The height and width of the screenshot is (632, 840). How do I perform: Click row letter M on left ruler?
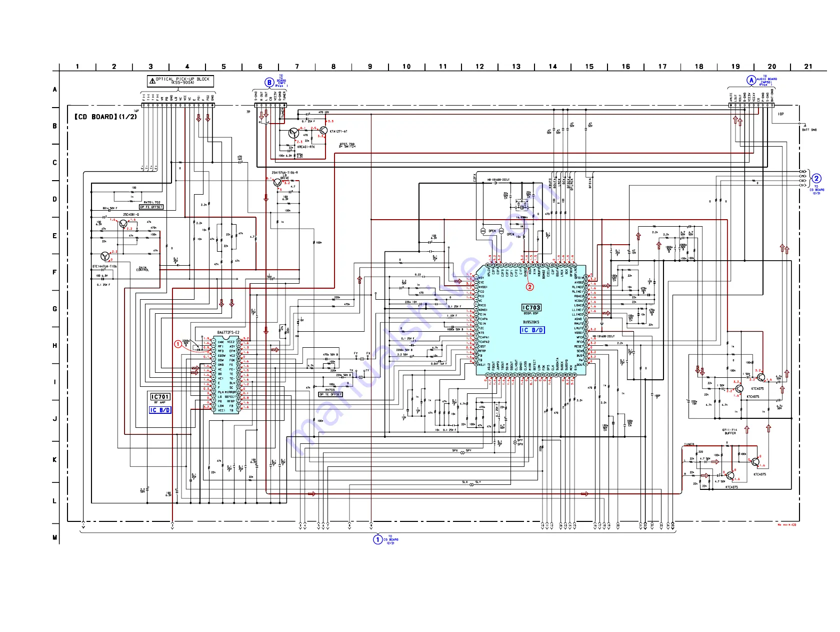[55, 538]
